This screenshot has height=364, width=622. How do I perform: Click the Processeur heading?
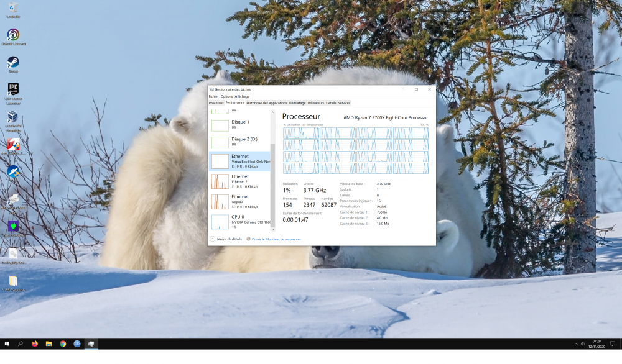coord(301,116)
